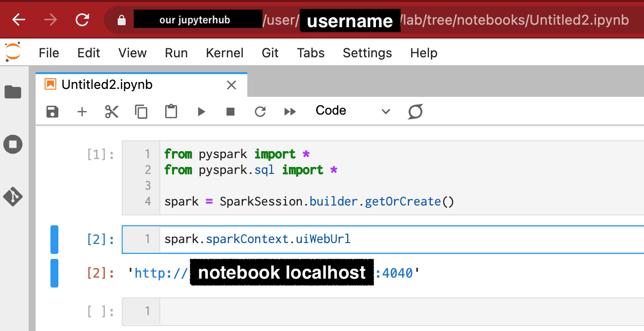This screenshot has height=331, width=644.
Task: Open Running Terminals and Kernels sidebar icon
Action: click(x=13, y=145)
